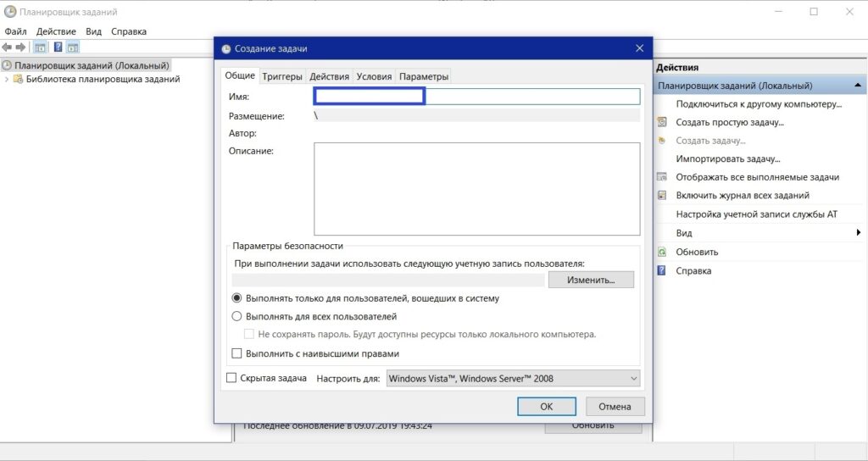Close the Создание задачи dialog
The width and height of the screenshot is (868, 461).
639,48
